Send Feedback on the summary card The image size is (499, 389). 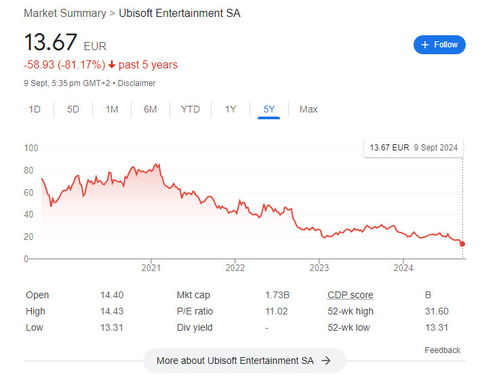(442, 350)
